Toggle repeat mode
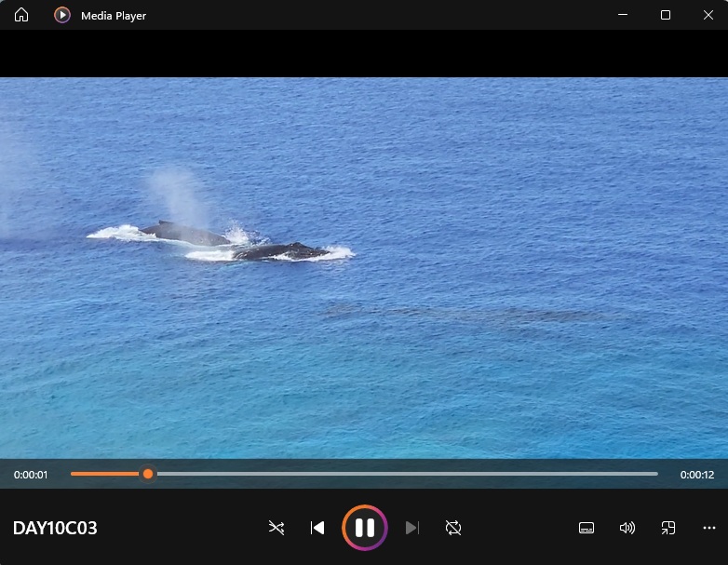Viewport: 728px width, 565px height. [x=453, y=528]
